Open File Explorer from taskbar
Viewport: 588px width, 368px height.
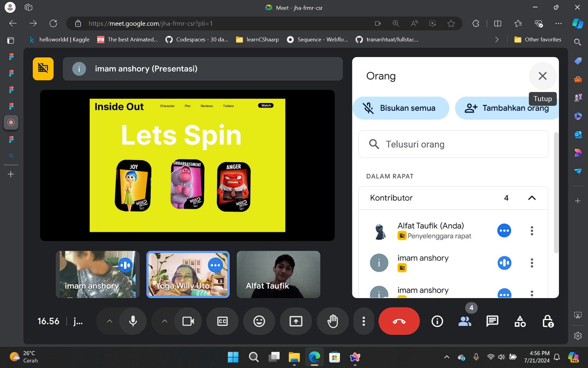click(x=294, y=357)
